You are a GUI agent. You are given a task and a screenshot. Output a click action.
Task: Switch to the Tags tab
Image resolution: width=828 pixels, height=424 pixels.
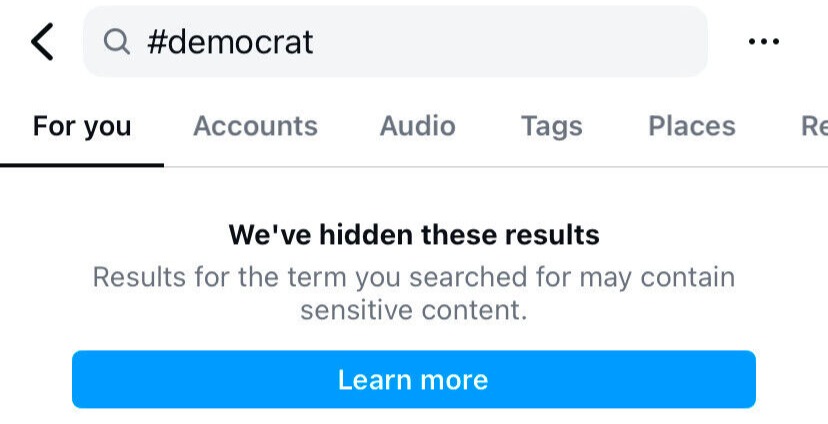tap(551, 126)
